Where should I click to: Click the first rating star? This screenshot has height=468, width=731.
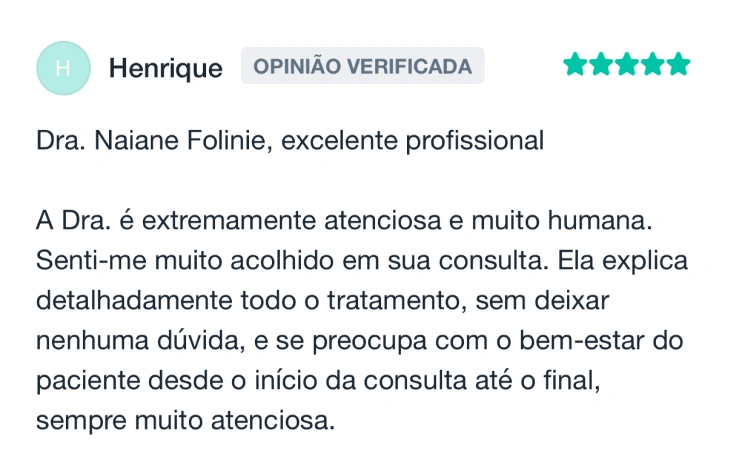tap(575, 66)
